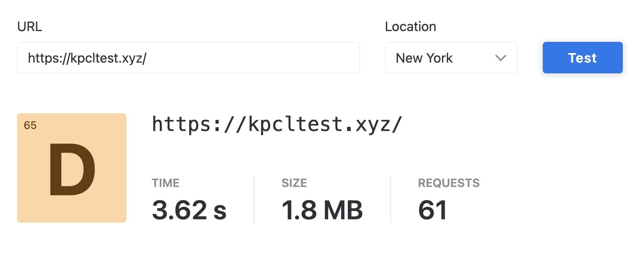
Task: Click the seconds unit after 3.62
Action: (x=220, y=211)
